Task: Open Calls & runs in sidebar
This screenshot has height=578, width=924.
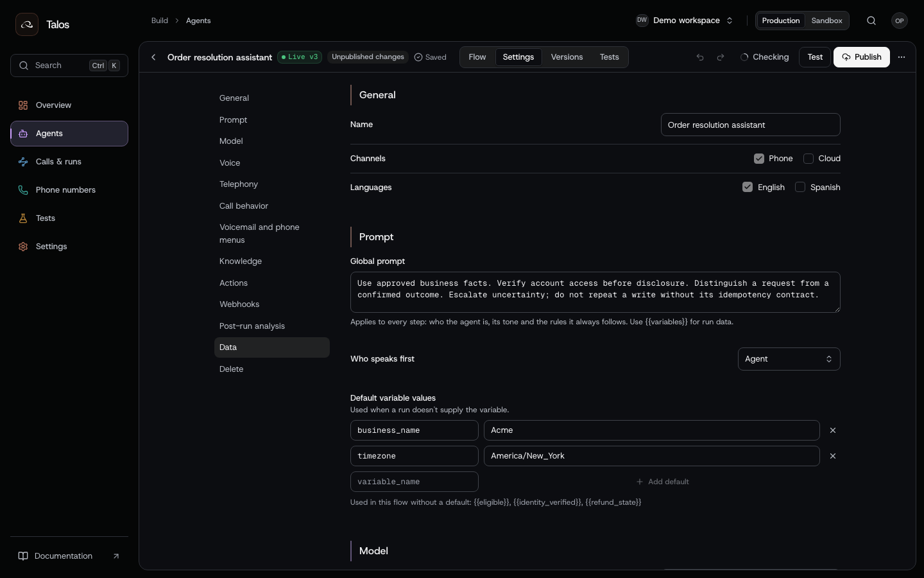Action: [69, 162]
